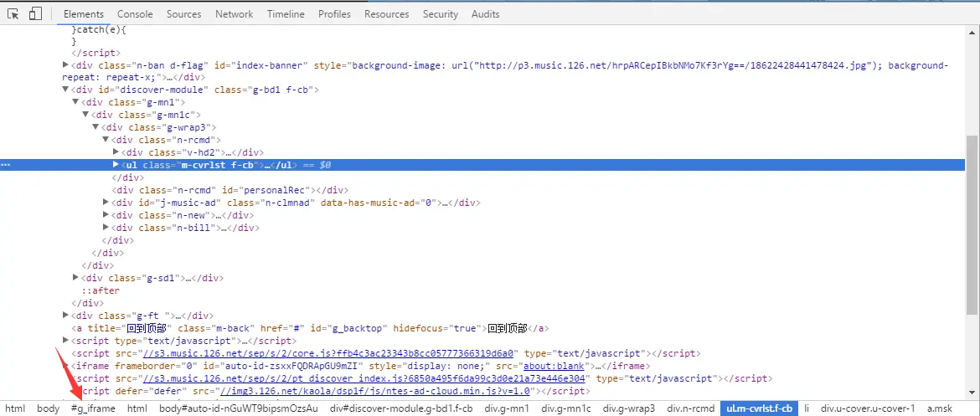Select the a.msk breadcrumb
This screenshot has width=980, height=416.
939,408
